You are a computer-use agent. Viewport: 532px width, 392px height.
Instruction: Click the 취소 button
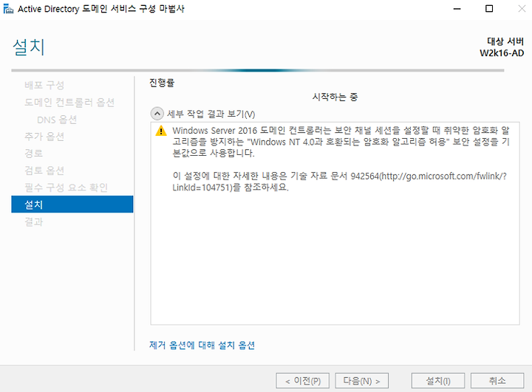pyautogui.click(x=497, y=381)
